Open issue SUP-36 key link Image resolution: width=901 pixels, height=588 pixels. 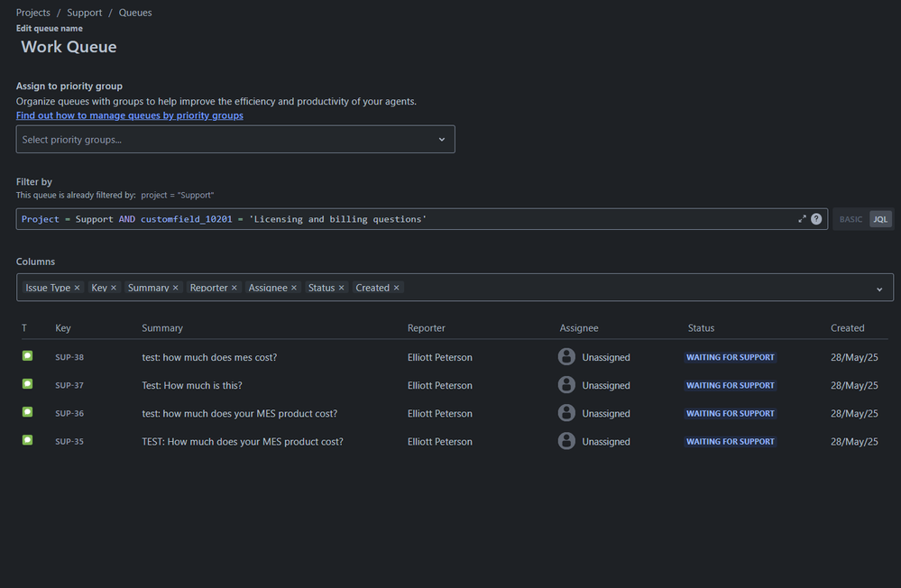[69, 414]
